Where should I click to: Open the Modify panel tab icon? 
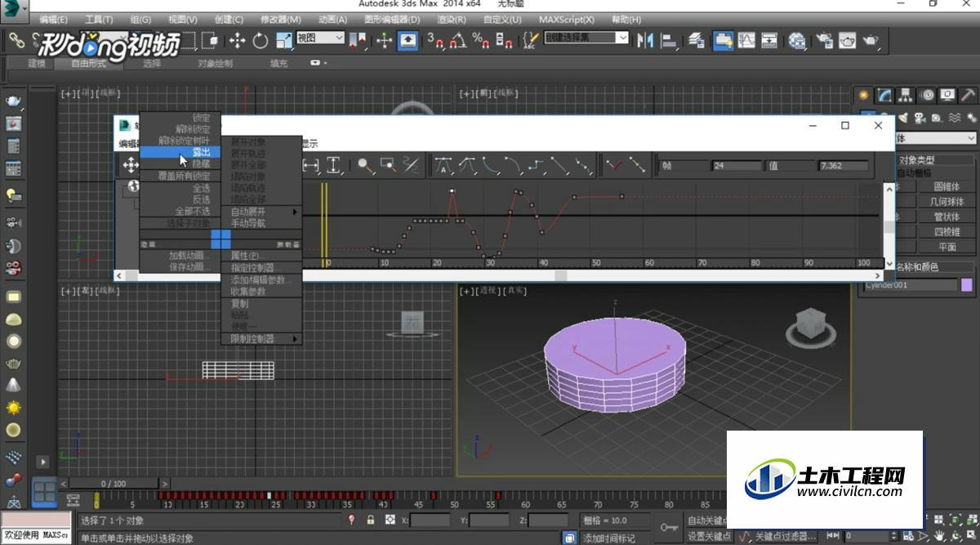pyautogui.click(x=885, y=95)
